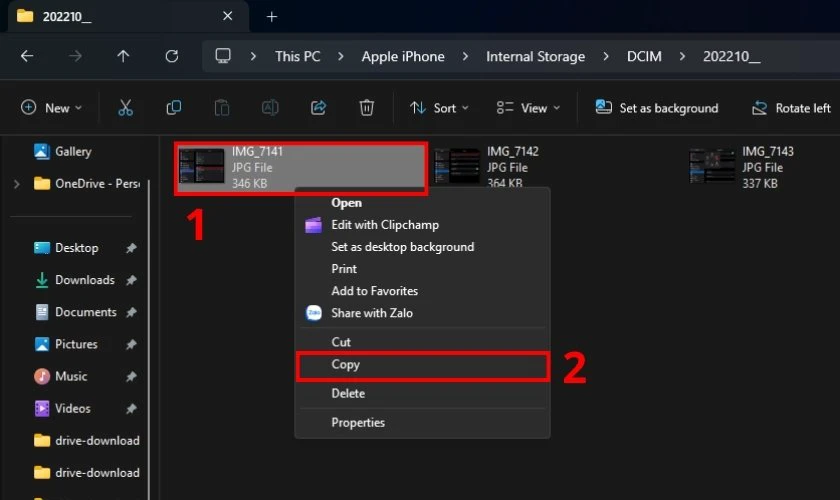Close the 202210_ tab
The image size is (840, 500).
pos(228,16)
